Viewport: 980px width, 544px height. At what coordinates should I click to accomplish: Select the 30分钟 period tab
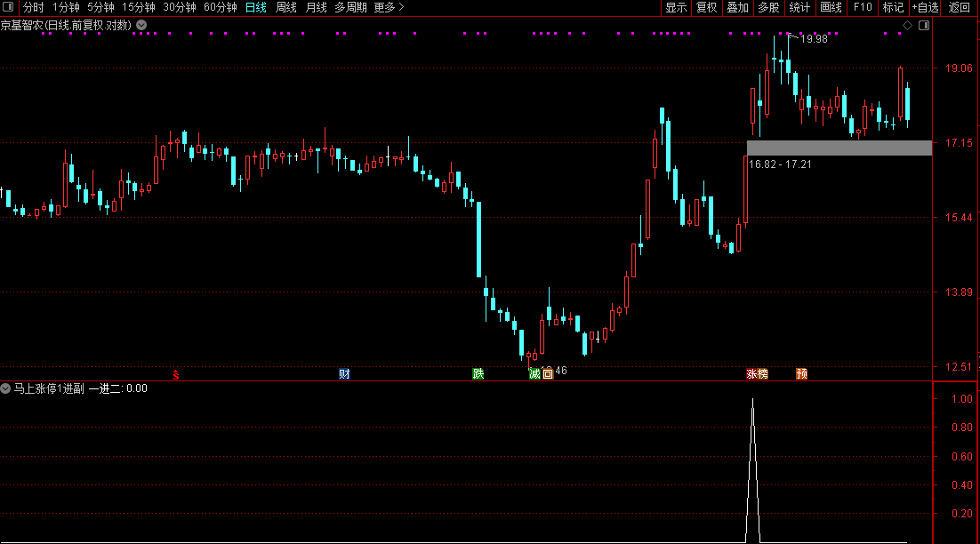coord(180,7)
